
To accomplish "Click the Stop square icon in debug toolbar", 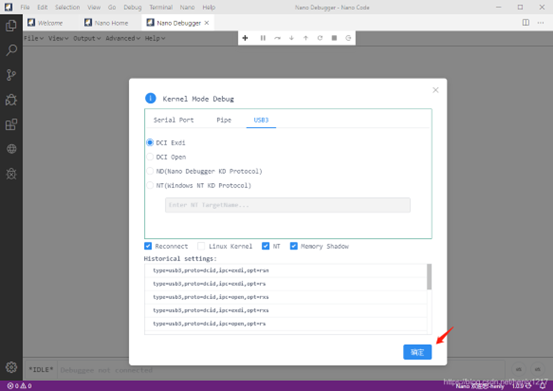I will (x=334, y=38).
